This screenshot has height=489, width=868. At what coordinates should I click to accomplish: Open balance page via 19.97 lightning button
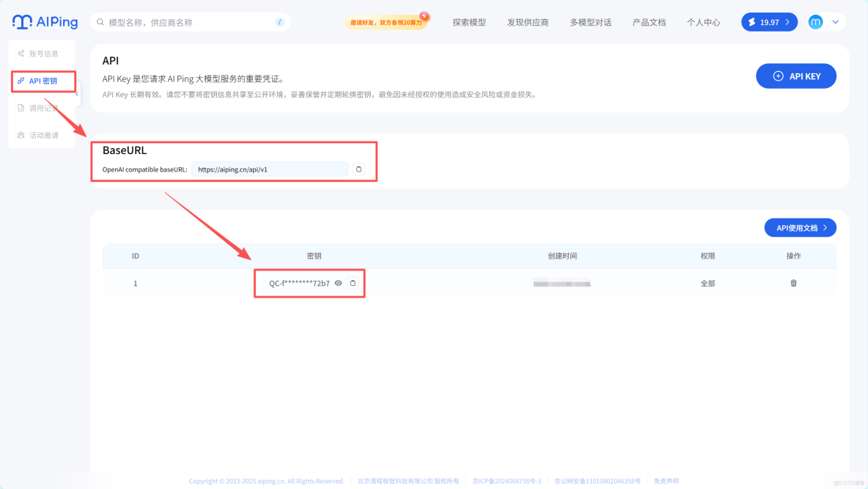766,22
